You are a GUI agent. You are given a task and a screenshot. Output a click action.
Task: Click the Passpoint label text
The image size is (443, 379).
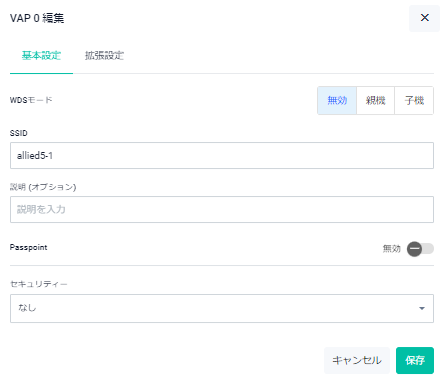point(29,247)
